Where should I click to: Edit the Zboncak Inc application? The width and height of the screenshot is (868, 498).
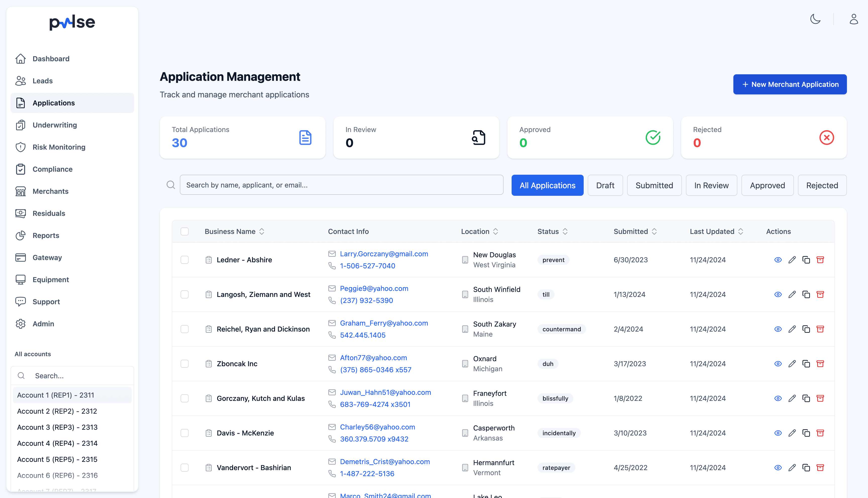pyautogui.click(x=792, y=363)
